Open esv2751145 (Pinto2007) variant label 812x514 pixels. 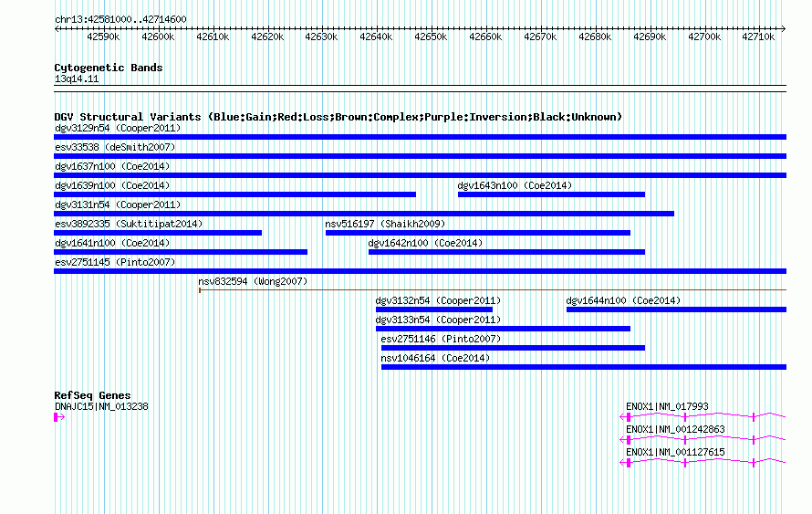point(115,262)
